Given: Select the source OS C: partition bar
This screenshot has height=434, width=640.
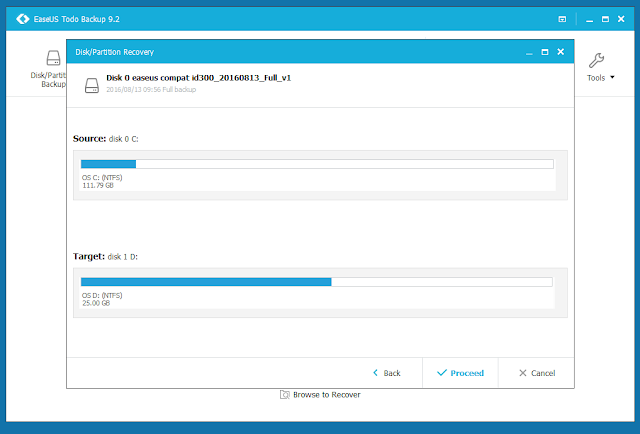Looking at the screenshot, I should pyautogui.click(x=317, y=164).
